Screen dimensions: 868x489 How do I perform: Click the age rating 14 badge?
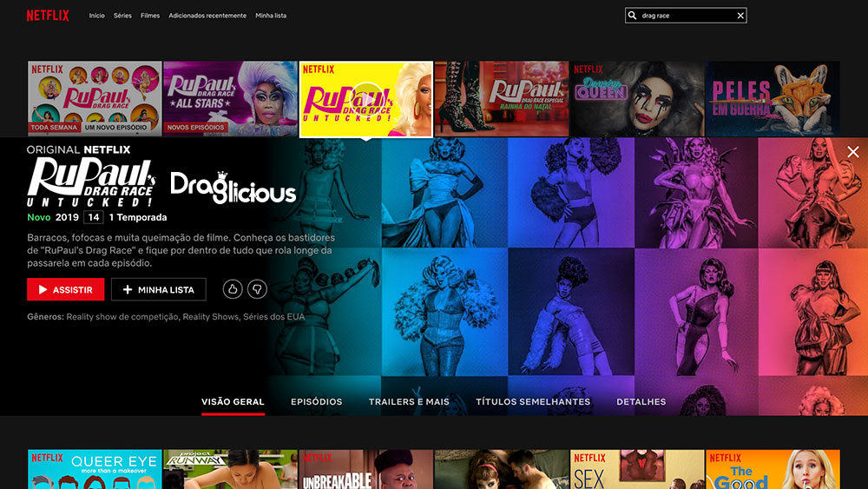click(94, 217)
